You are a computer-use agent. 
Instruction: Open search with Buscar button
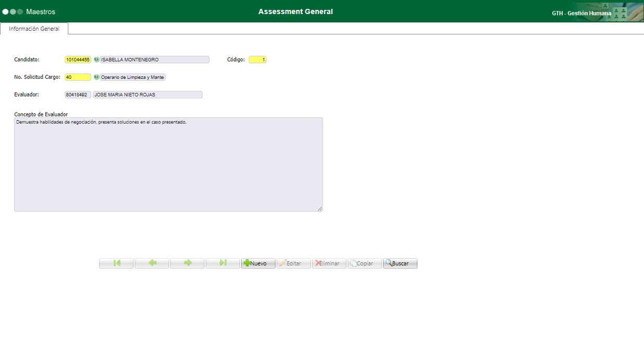400,263
